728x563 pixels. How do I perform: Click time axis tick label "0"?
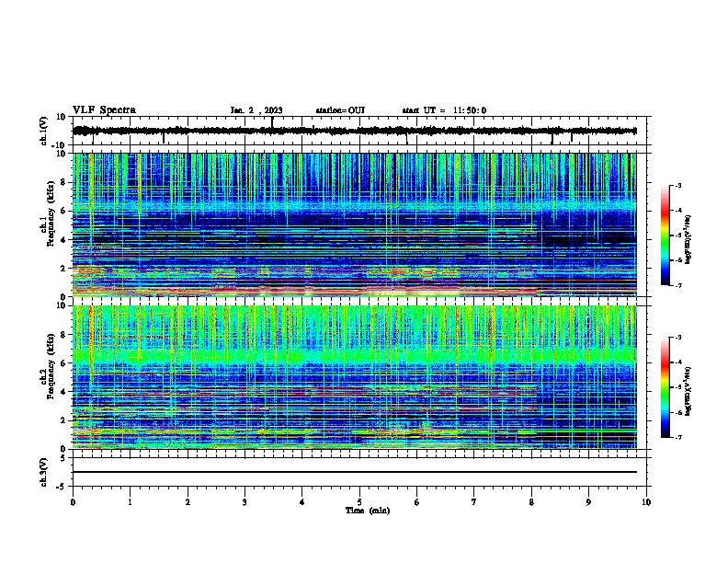73,502
